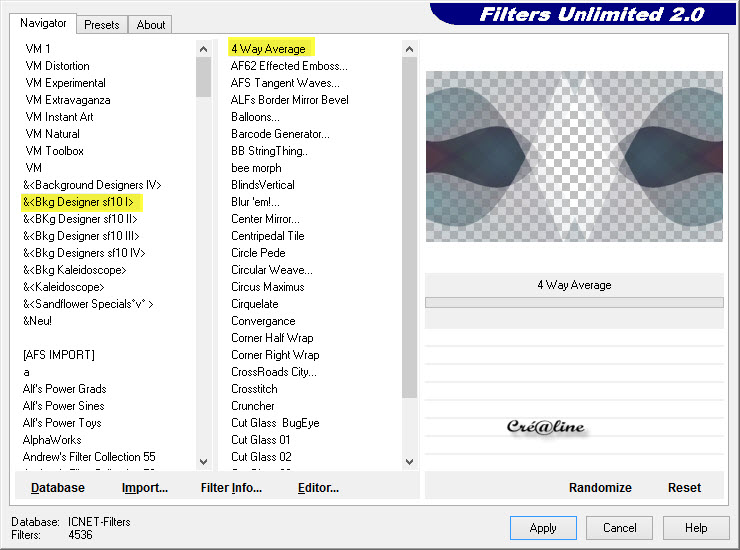Launch the Editor... option
The image size is (740, 550).
point(318,488)
